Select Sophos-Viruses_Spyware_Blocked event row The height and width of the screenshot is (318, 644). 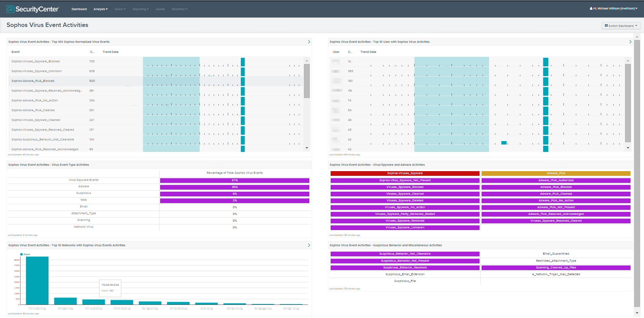click(156, 61)
